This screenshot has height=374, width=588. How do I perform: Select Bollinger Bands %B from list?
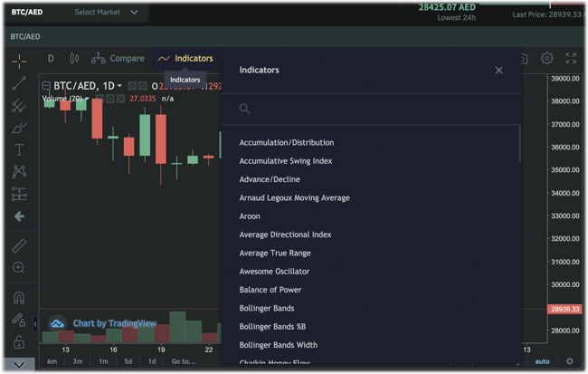click(272, 327)
